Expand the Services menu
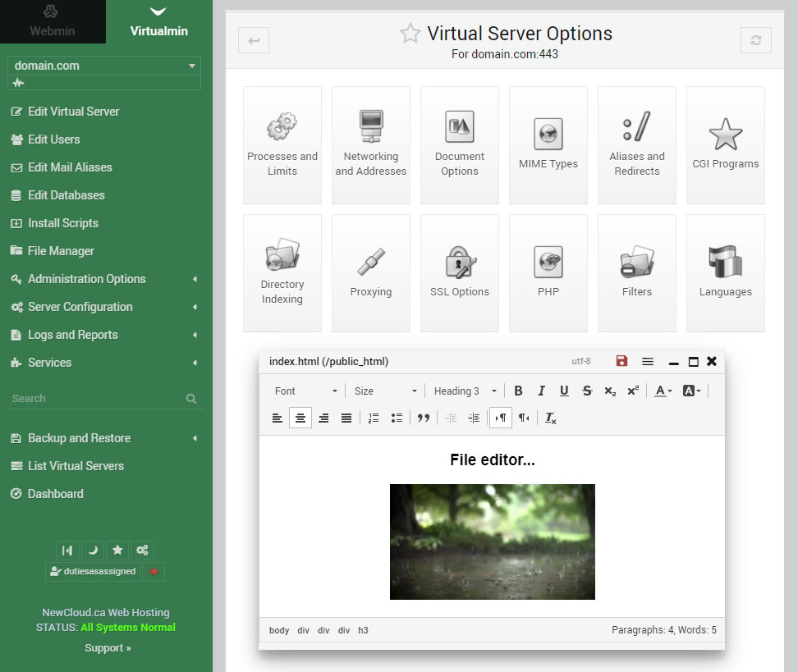Viewport: 798px width, 672px height. click(x=105, y=363)
